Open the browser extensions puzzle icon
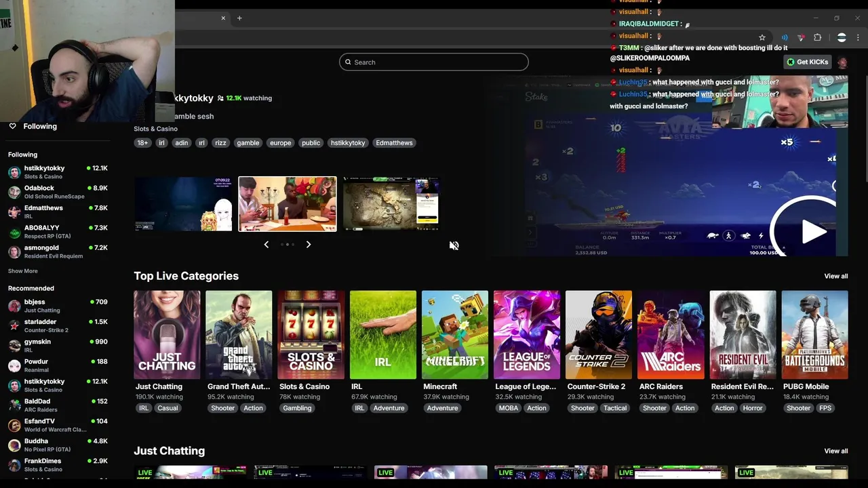Screen dimensions: 868x488 [817, 37]
